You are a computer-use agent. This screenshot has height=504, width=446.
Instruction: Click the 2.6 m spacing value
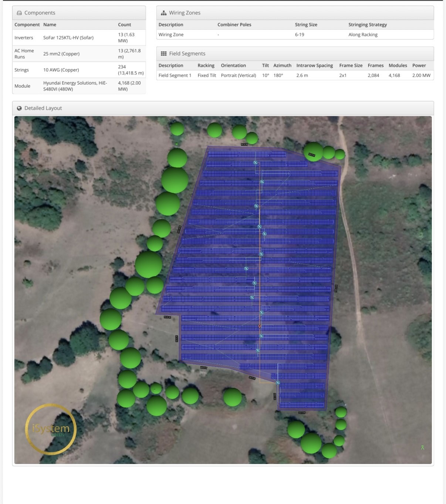[x=302, y=75]
